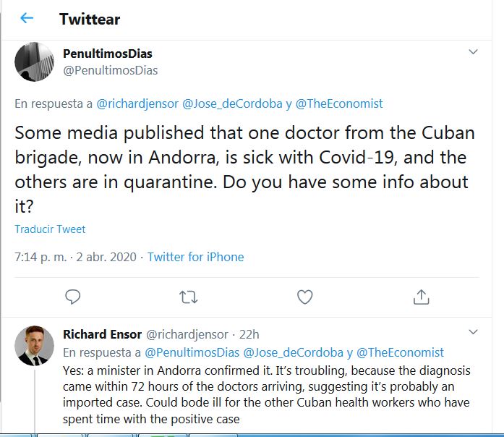The image size is (504, 437).
Task: Click the back arrow icon
Action: (27, 19)
